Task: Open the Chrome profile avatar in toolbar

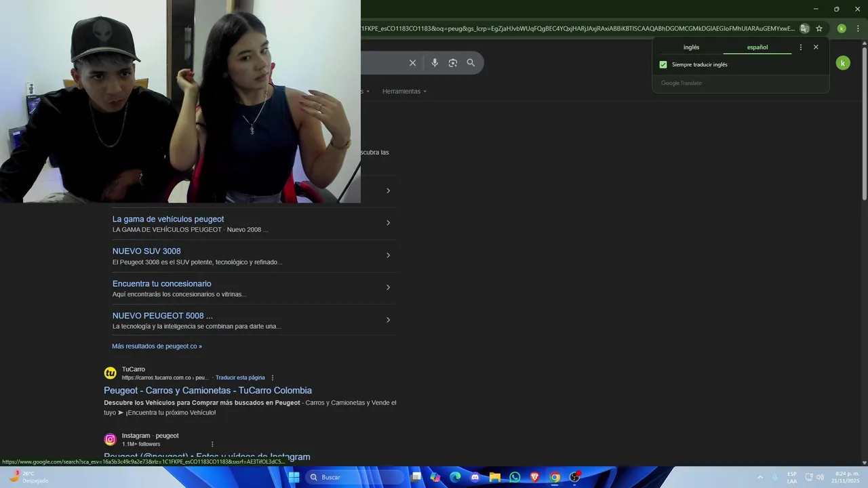Action: point(842,28)
